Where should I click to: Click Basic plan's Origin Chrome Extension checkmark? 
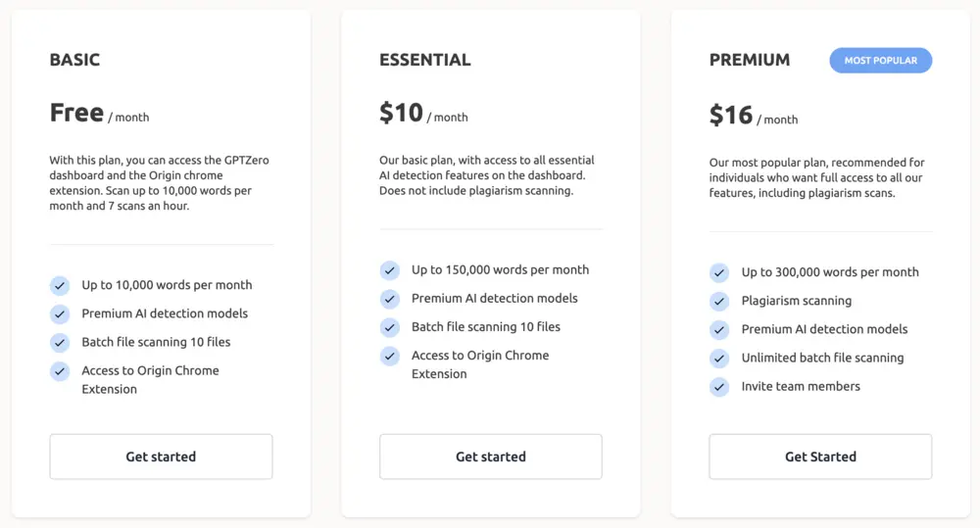[60, 371]
